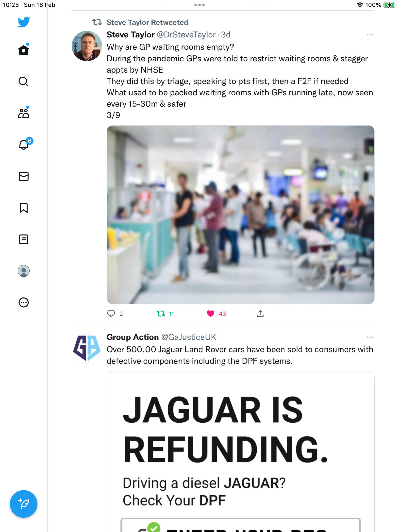Open @DrSteveTaylor profile handle
This screenshot has width=399, height=532.
coord(186,35)
